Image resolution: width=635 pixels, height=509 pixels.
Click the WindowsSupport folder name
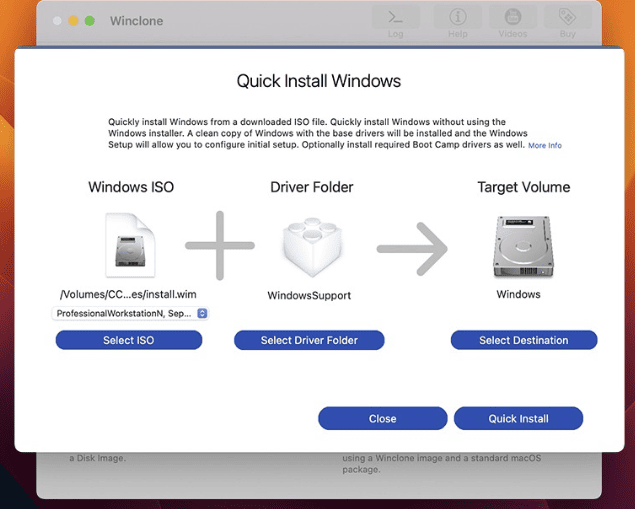pyautogui.click(x=309, y=296)
